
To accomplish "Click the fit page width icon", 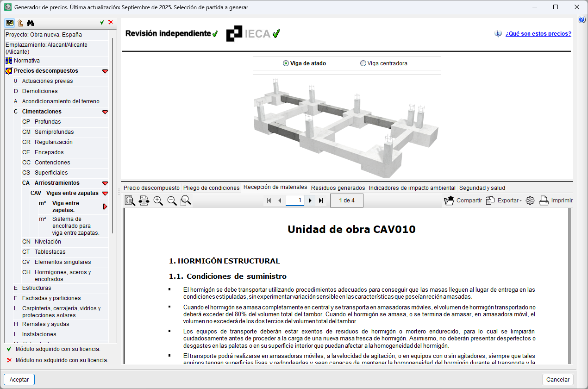I will point(144,201).
